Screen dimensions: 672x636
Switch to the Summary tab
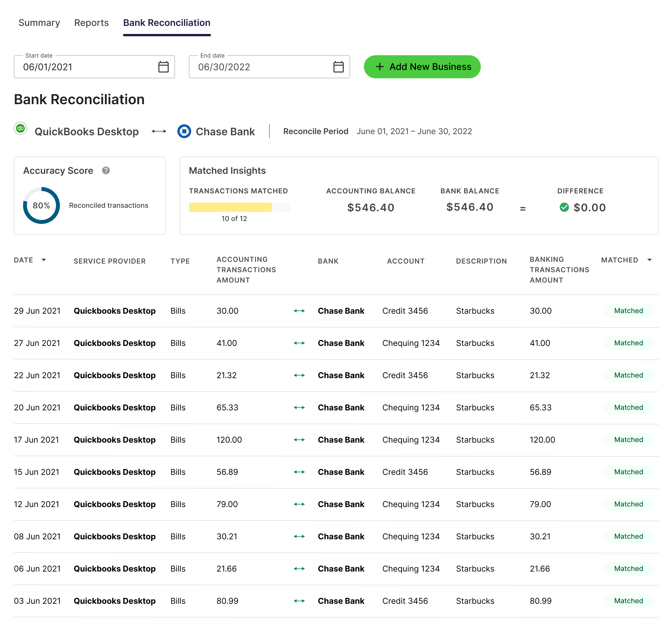pyautogui.click(x=39, y=23)
